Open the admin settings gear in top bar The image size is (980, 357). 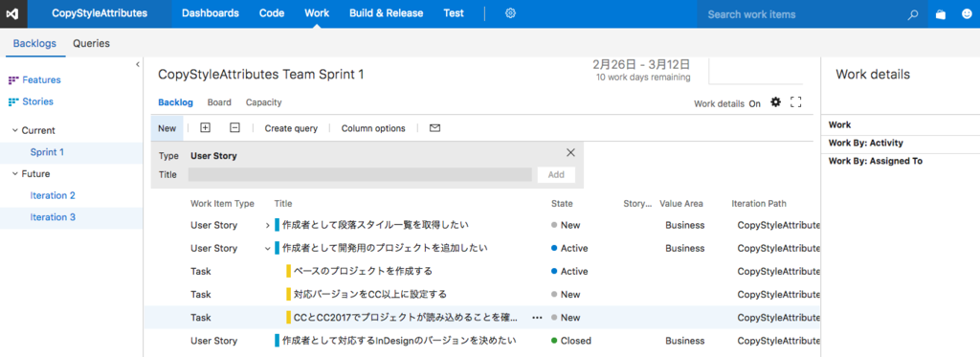pyautogui.click(x=510, y=13)
